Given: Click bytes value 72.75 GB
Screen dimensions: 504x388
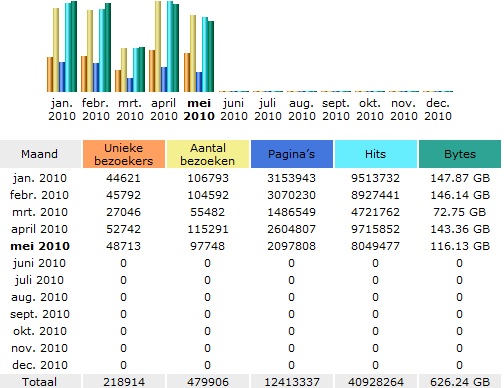Looking at the screenshot, I should [x=460, y=212].
